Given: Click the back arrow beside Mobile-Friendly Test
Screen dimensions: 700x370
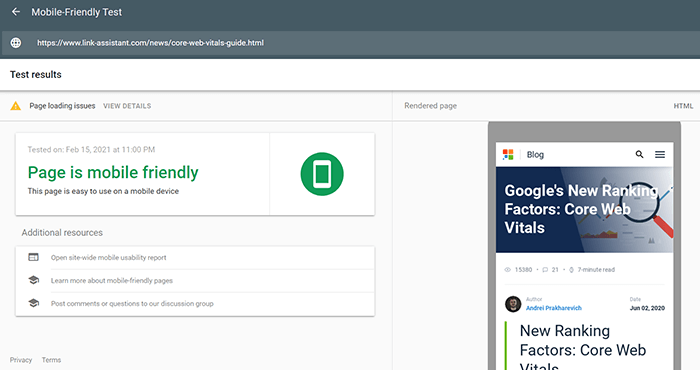Looking at the screenshot, I should (x=16, y=12).
